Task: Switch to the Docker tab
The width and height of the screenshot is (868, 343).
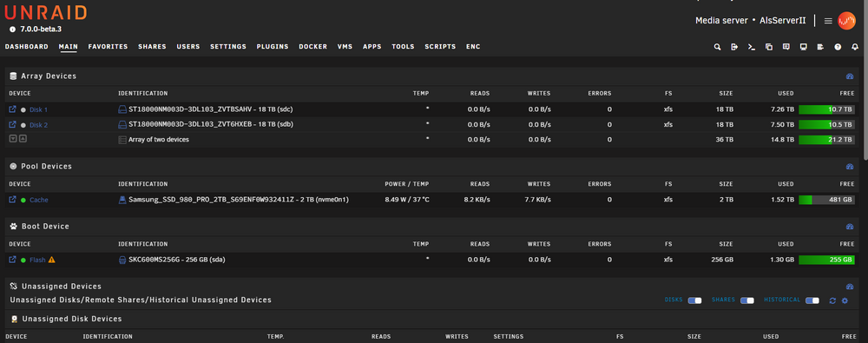Action: click(x=312, y=47)
